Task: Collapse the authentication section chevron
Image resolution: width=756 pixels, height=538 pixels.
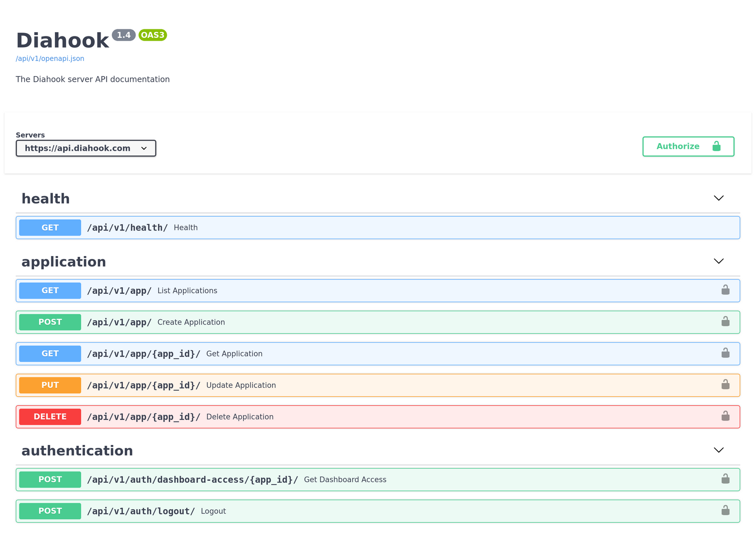Action: click(x=718, y=450)
